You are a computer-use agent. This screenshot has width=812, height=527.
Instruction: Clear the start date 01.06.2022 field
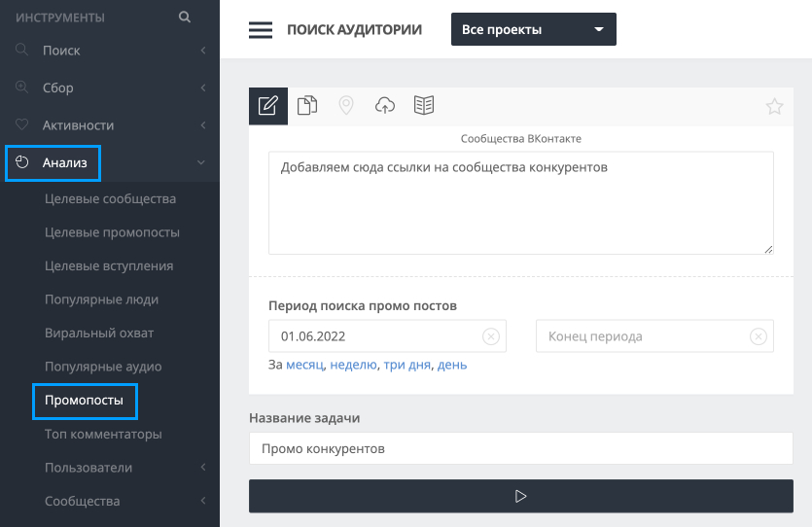pos(491,336)
